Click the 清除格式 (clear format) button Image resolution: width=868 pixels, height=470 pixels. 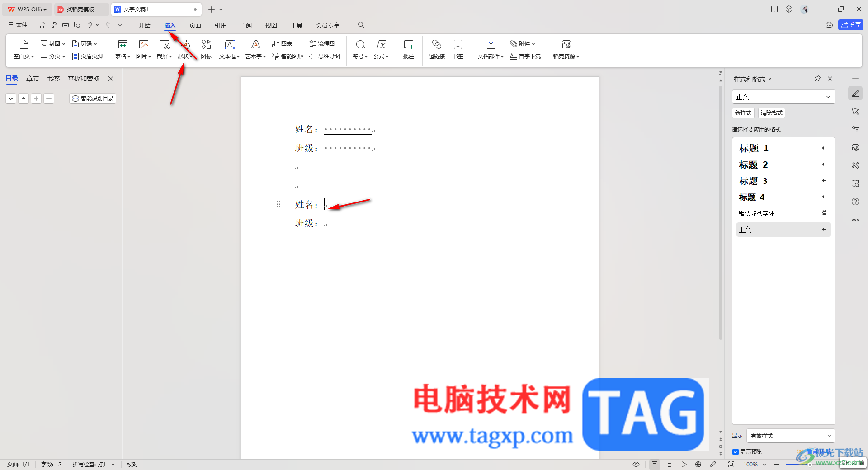tap(771, 113)
